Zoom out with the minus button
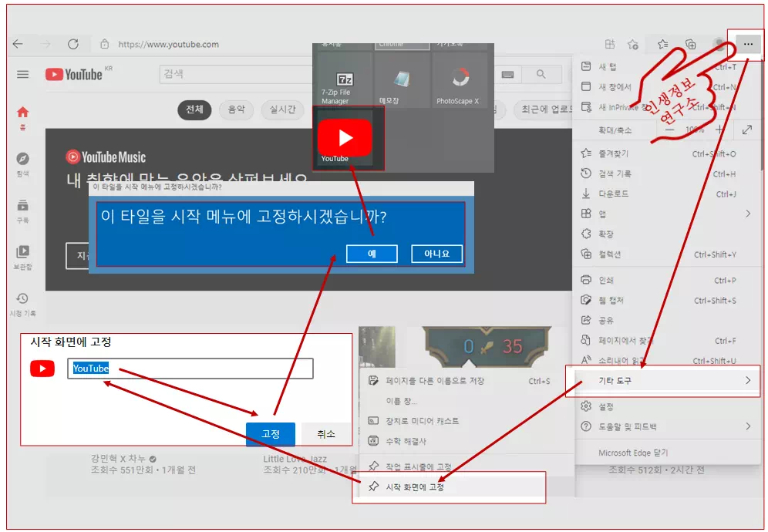 [x=669, y=130]
